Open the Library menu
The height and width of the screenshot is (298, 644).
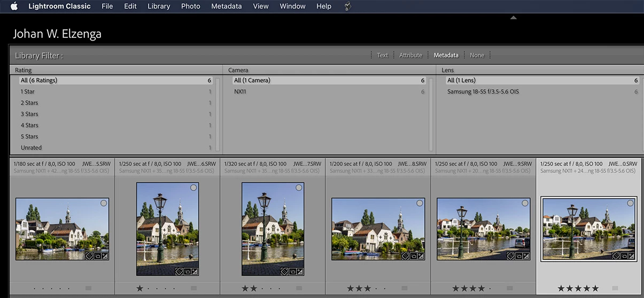pos(159,6)
